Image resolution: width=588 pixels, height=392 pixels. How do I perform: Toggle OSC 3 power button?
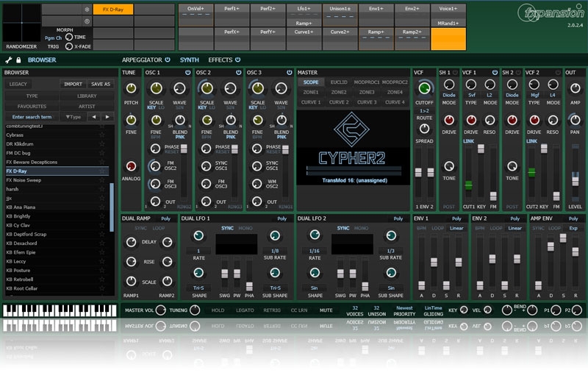click(x=289, y=72)
